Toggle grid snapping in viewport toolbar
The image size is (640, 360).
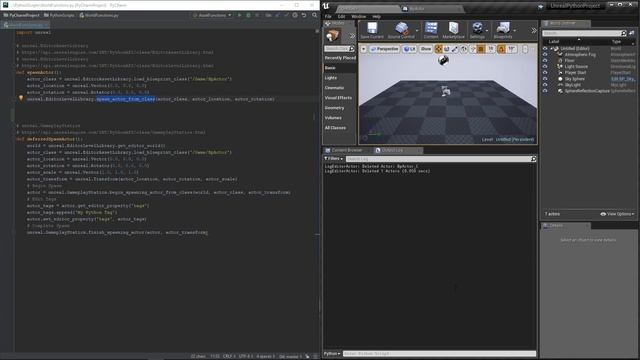click(481, 49)
